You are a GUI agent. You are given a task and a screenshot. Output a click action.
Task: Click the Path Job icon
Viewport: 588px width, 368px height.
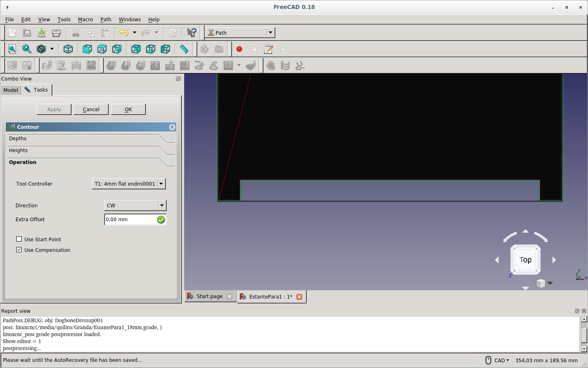click(12, 65)
